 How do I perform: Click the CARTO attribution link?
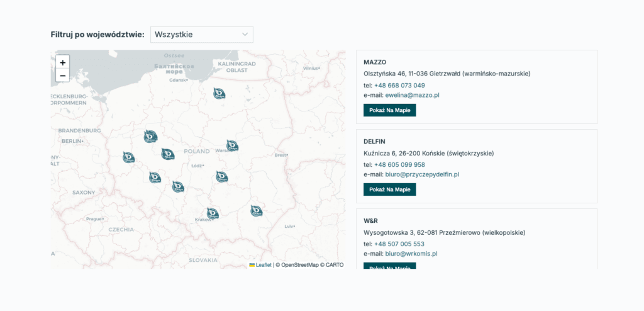click(x=335, y=265)
